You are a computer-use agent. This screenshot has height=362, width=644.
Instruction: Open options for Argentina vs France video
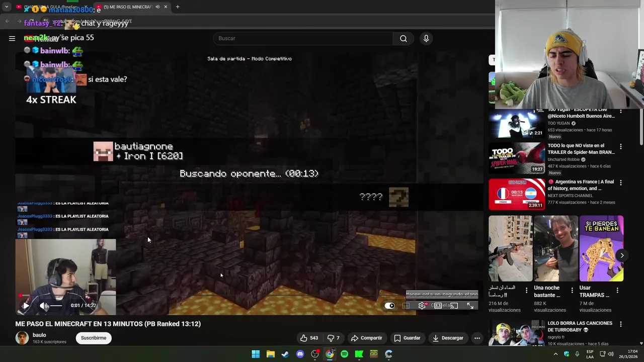[x=621, y=183]
